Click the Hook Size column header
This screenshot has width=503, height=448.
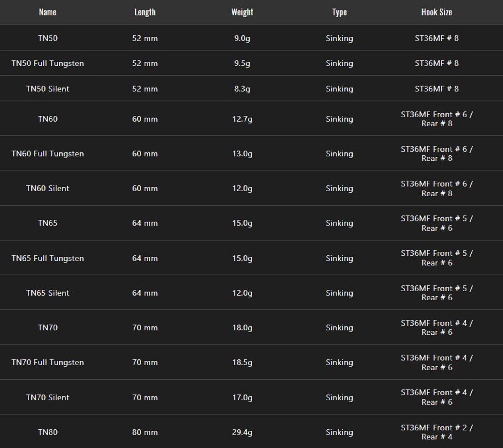tap(437, 12)
